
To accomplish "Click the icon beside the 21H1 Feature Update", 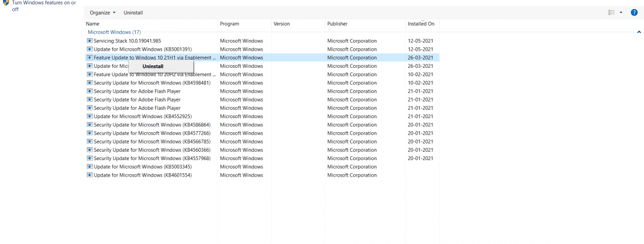I will tap(90, 58).
